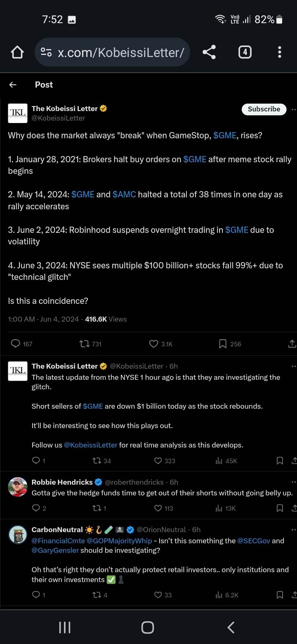The image size is (297, 644).
Task: Open the $AMC cashtag link
Action: tap(124, 194)
